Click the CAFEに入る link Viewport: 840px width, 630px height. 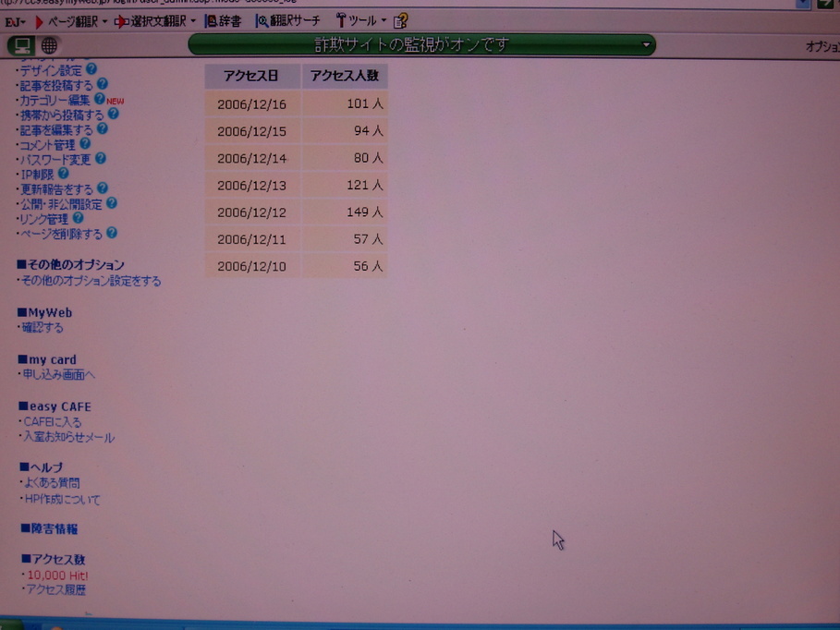(x=53, y=422)
